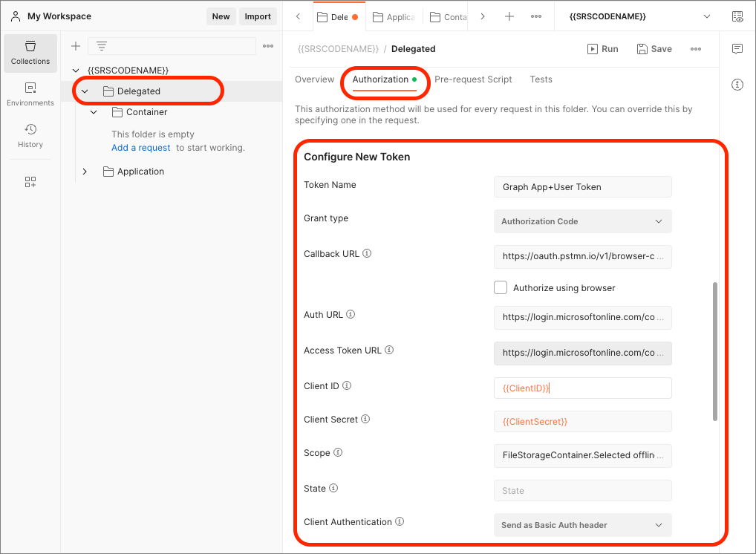
Task: Click inside the State input field
Action: pos(582,490)
